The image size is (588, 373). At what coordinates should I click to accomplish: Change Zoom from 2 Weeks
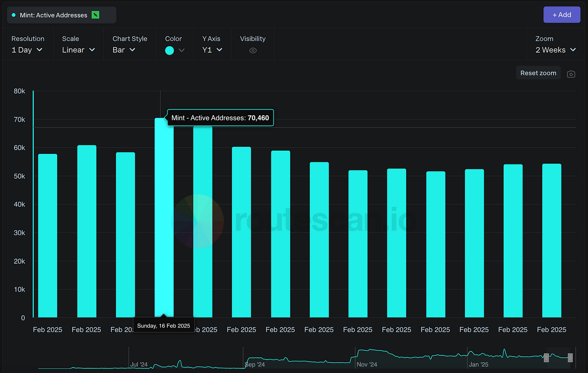coord(555,50)
